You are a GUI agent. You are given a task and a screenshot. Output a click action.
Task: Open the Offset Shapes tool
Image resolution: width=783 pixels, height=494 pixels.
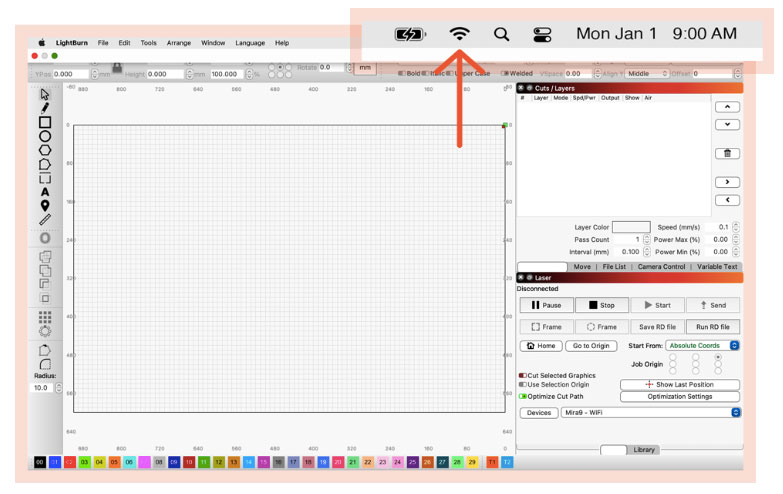click(x=45, y=238)
